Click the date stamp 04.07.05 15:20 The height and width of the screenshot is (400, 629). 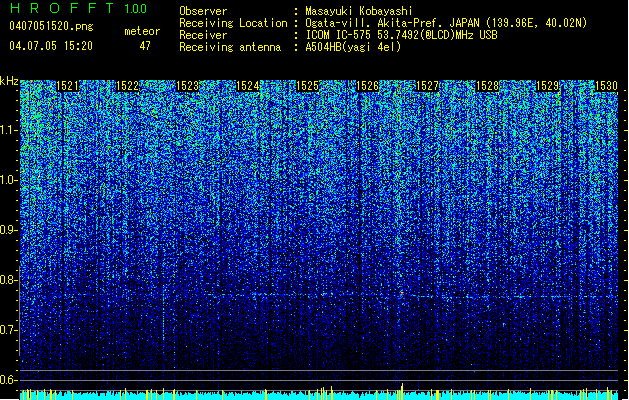[x=51, y=46]
